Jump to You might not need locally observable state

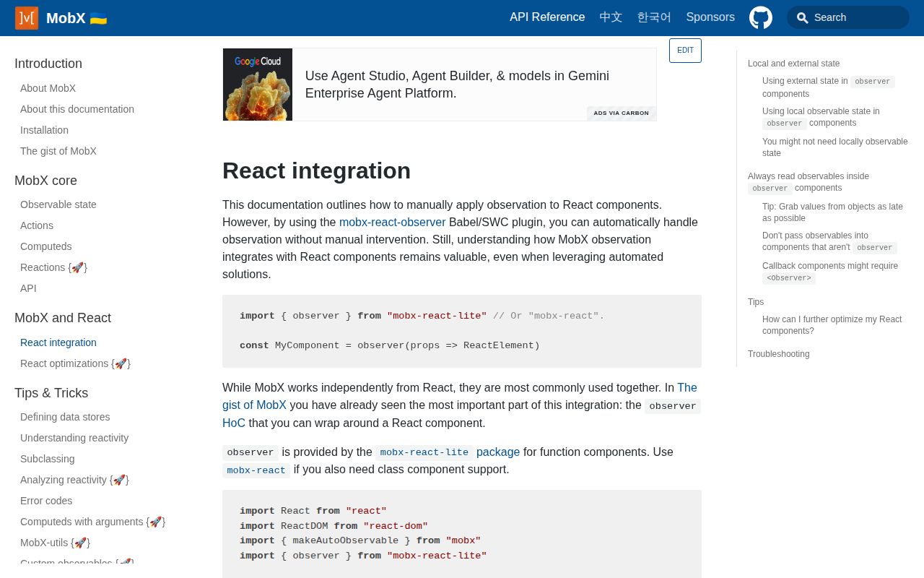tap(835, 147)
